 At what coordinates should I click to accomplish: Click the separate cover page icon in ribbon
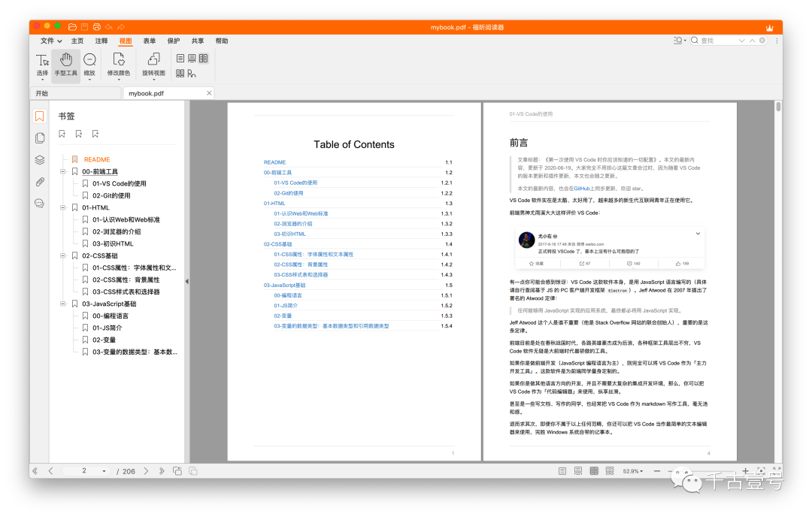click(192, 74)
